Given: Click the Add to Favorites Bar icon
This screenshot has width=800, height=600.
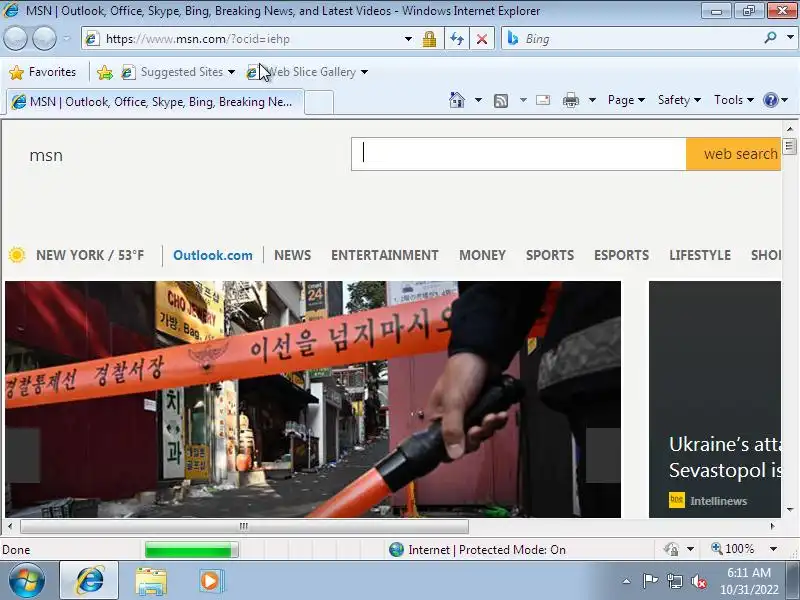Looking at the screenshot, I should pyautogui.click(x=105, y=72).
